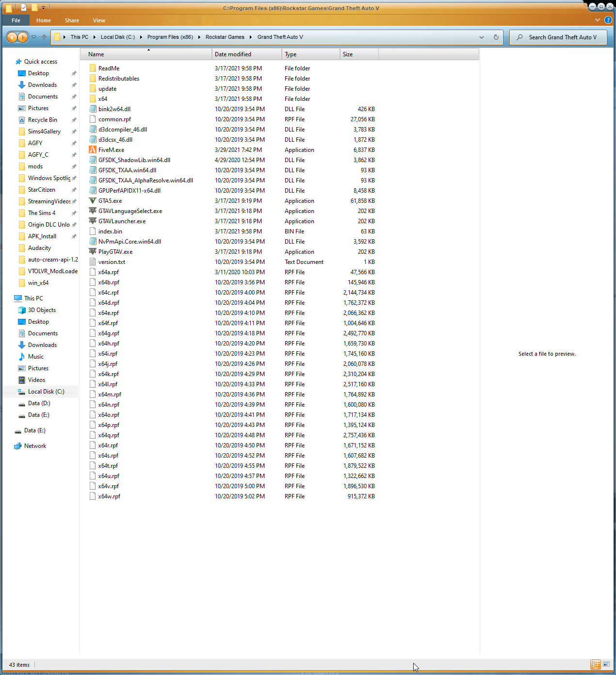Sort by Date modified column header
Viewport: 616px width, 675px height.
246,54
